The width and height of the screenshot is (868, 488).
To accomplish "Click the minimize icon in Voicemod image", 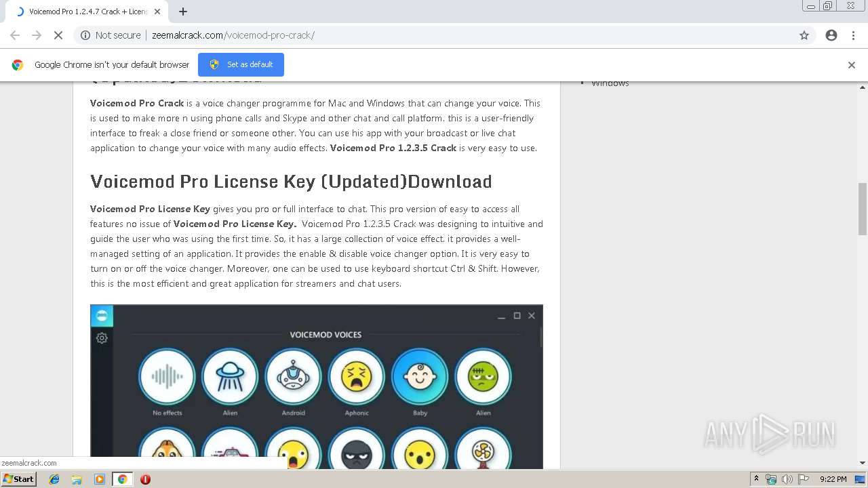I will (502, 317).
